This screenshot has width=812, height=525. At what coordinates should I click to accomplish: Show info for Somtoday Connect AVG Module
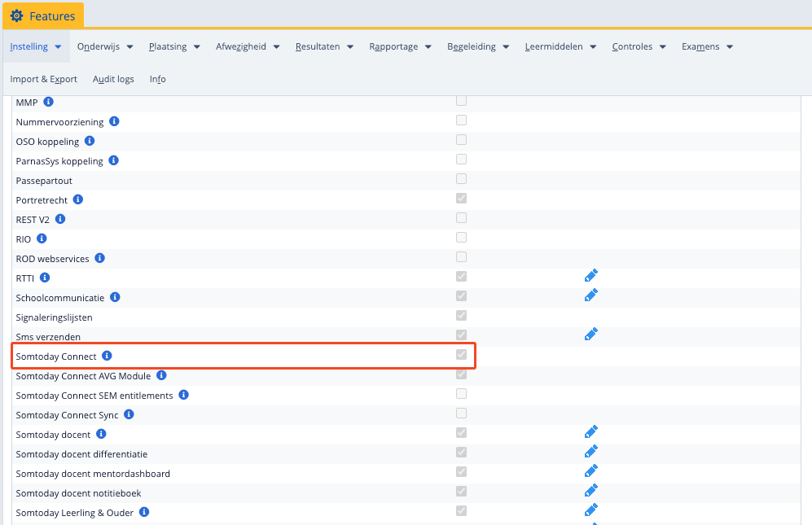[161, 375]
